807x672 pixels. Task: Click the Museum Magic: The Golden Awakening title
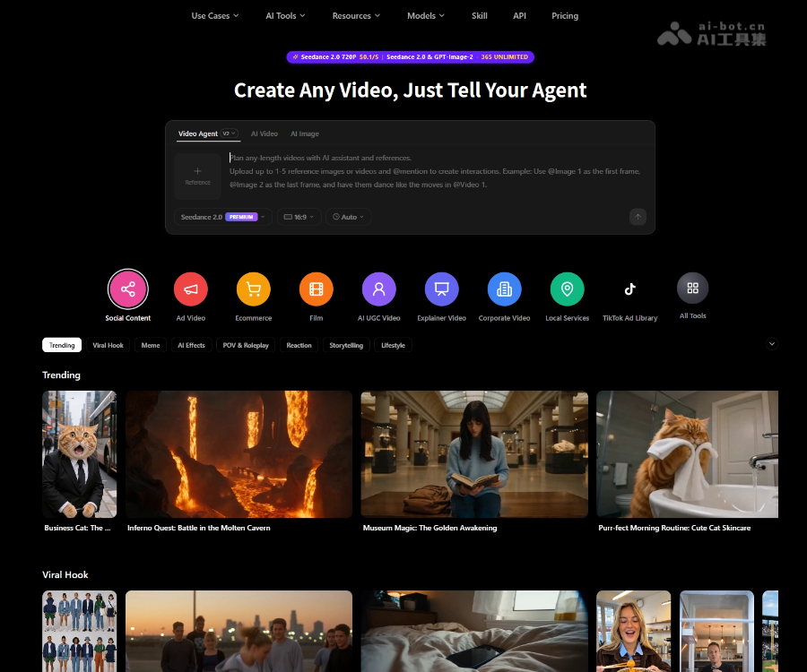430,528
